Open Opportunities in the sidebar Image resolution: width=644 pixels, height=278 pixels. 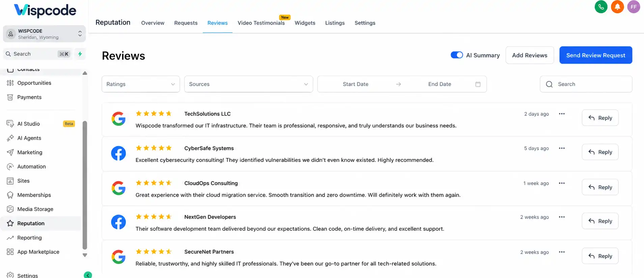34,83
